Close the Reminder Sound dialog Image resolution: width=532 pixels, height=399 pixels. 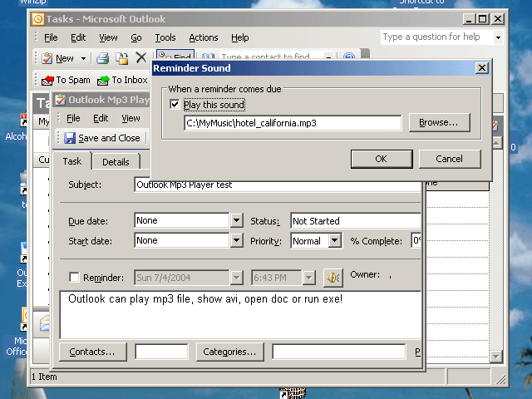pos(482,68)
